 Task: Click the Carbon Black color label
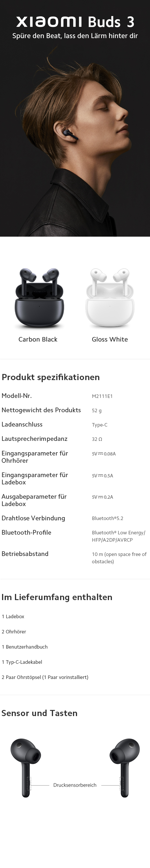38,339
